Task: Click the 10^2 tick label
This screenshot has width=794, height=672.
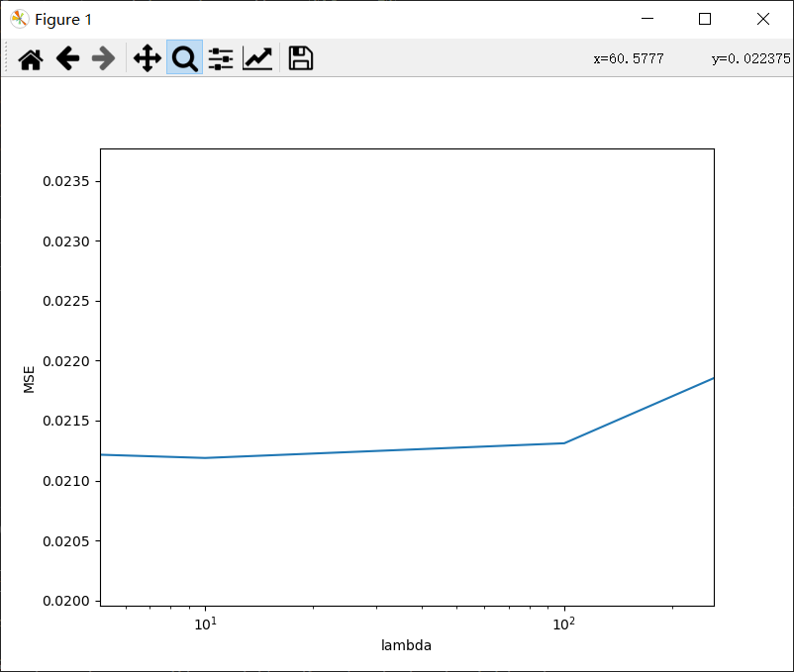Action: tap(562, 623)
